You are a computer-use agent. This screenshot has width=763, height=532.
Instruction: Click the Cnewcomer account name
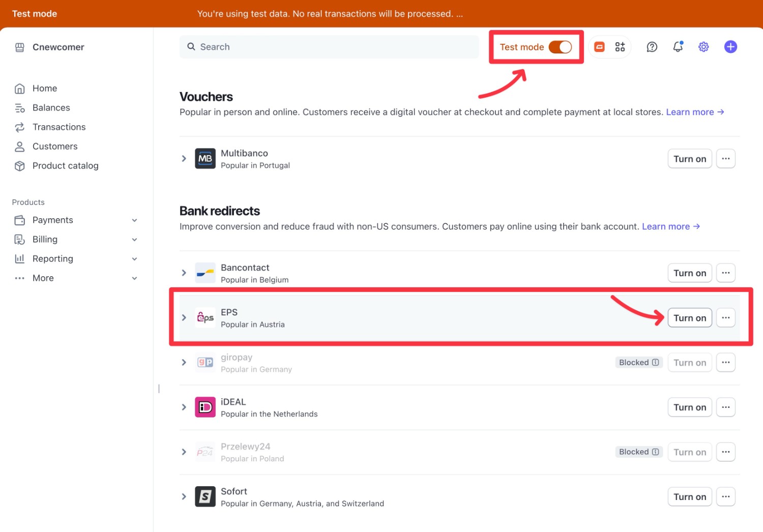[x=58, y=47]
